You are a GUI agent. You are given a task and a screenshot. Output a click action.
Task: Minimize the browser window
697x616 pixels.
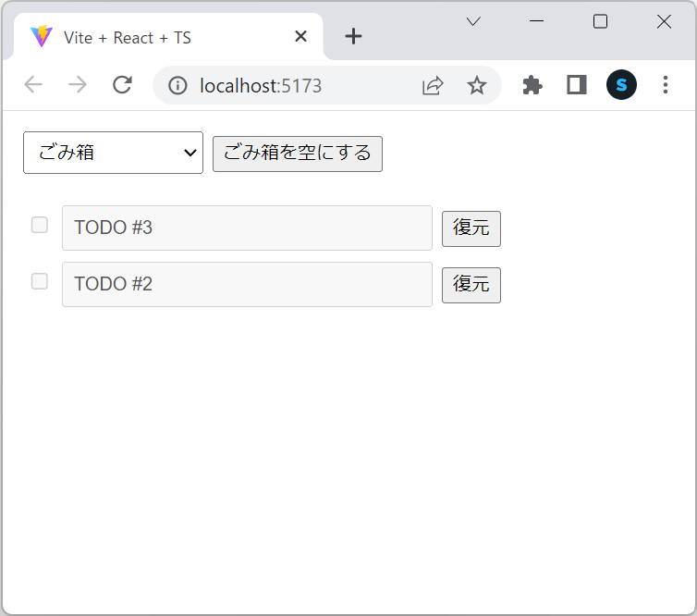(536, 21)
